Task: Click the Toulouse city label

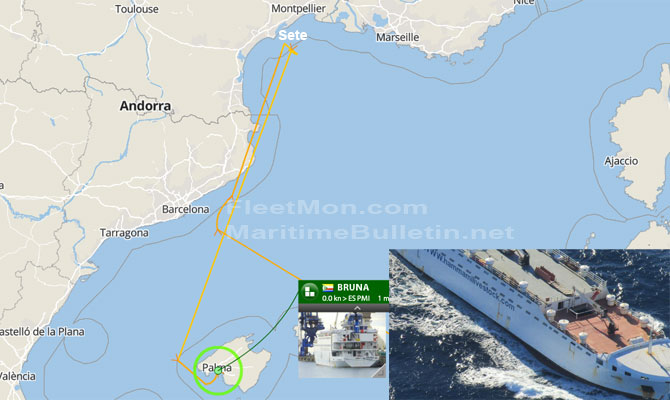Action: click(137, 9)
